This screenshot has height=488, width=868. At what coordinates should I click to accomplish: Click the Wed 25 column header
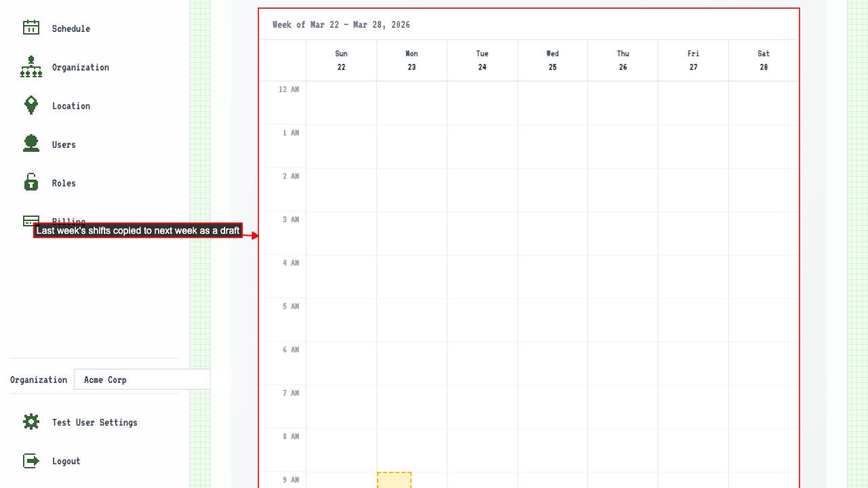click(x=552, y=60)
